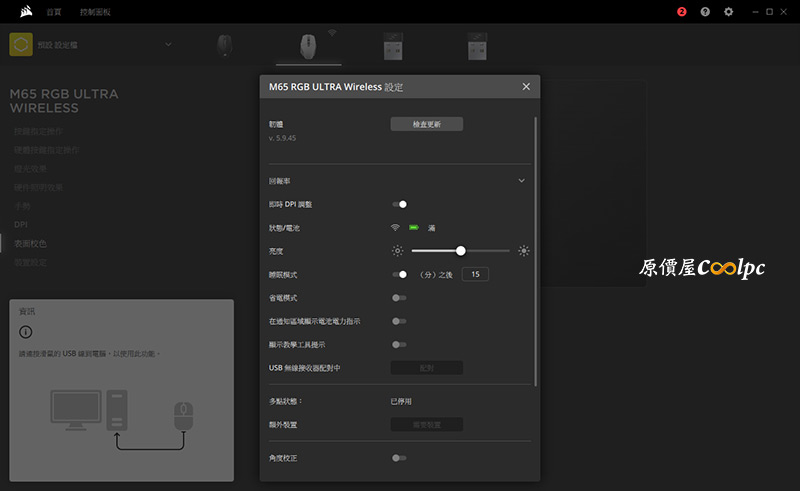Image resolution: width=800 pixels, height=491 pixels.
Task: Enable 角度校正 switch
Action: pyautogui.click(x=399, y=458)
